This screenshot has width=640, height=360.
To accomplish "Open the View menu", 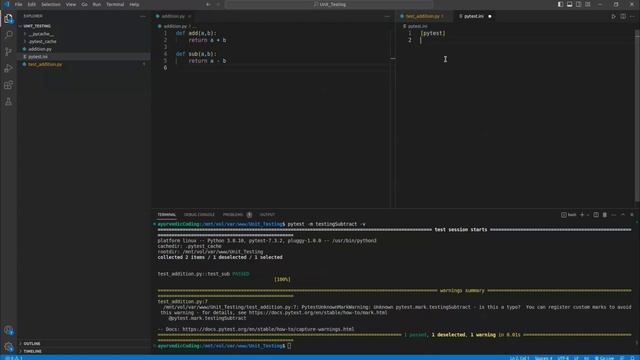I will pos(71,4).
